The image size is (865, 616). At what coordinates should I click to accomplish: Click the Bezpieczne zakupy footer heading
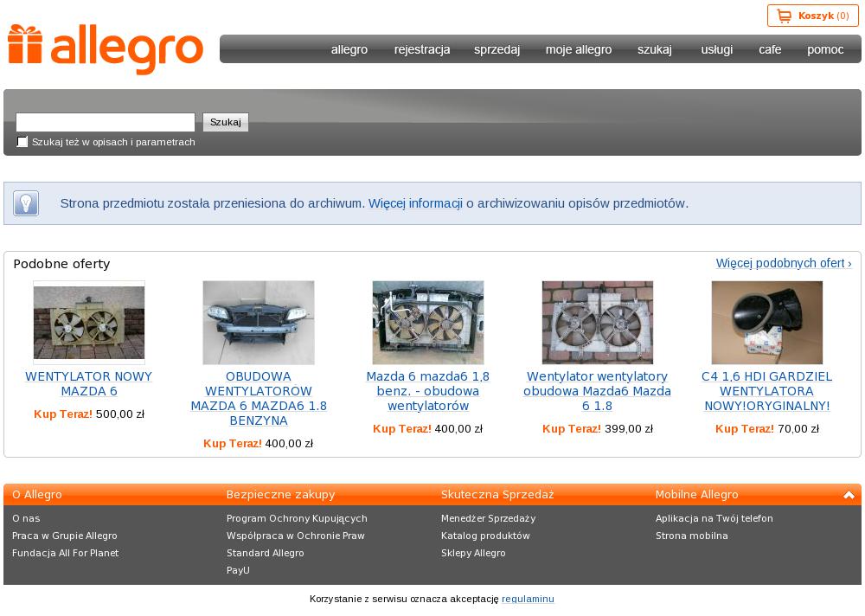(281, 495)
